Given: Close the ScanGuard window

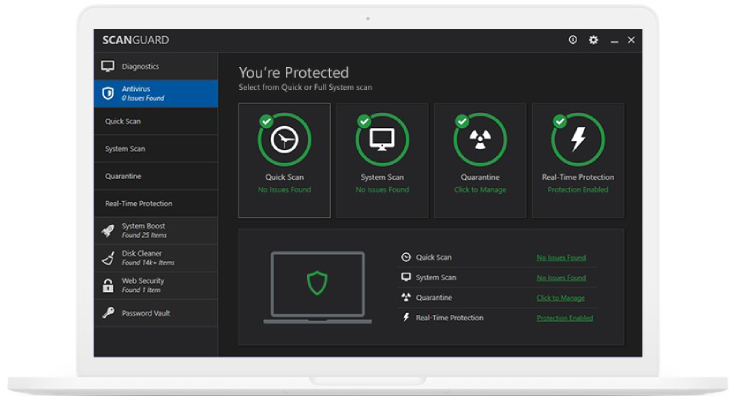Looking at the screenshot, I should click(631, 40).
